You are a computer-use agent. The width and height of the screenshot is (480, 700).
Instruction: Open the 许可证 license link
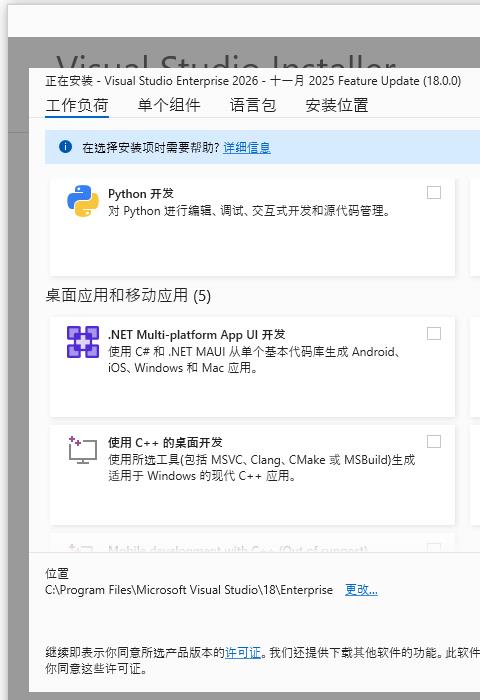tap(243, 653)
